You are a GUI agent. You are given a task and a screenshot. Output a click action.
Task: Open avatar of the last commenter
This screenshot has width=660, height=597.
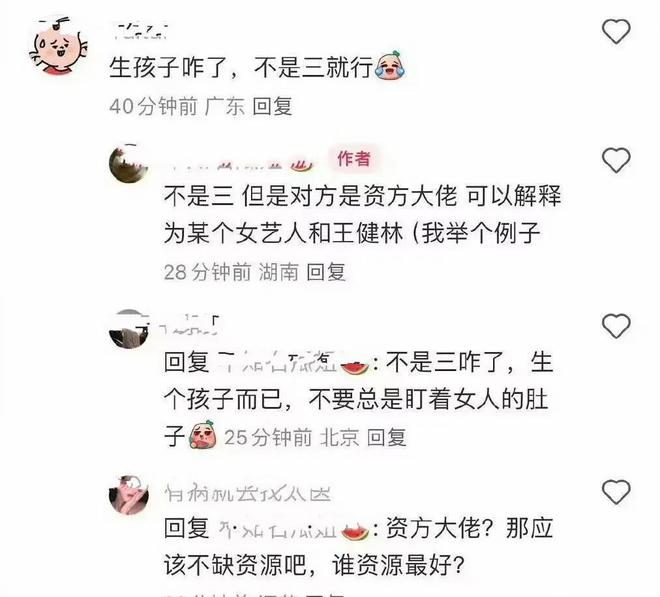pyautogui.click(x=128, y=495)
